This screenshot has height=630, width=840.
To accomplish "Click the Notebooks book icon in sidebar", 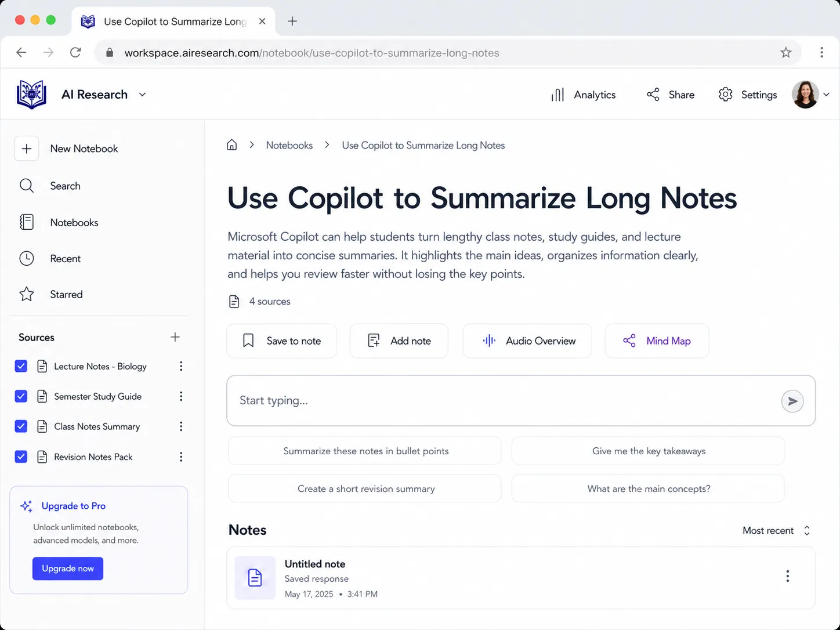I will point(27,222).
